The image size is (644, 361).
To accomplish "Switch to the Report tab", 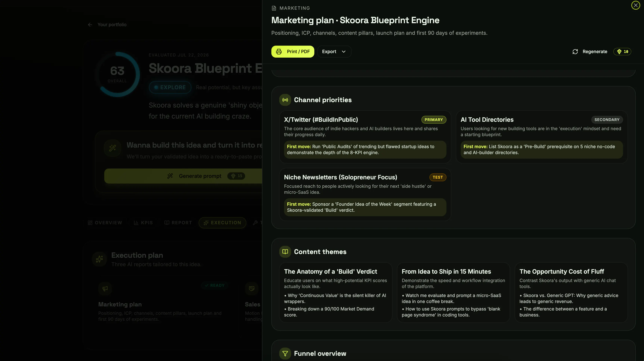I will click(x=178, y=223).
